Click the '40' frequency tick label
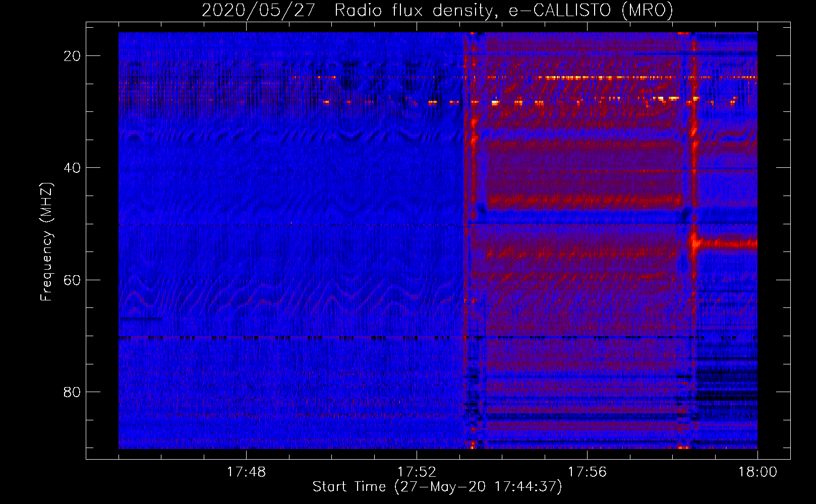The image size is (816, 504). [x=72, y=168]
